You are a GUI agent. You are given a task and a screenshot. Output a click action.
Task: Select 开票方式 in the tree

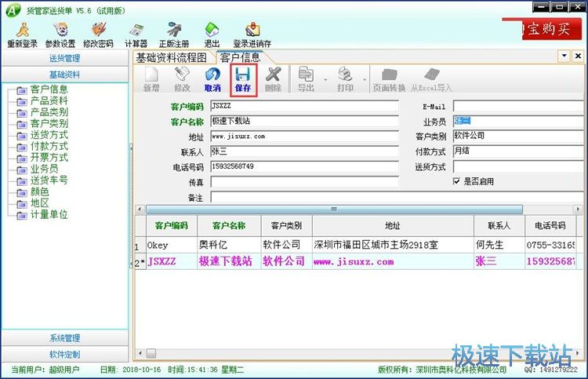click(x=49, y=157)
